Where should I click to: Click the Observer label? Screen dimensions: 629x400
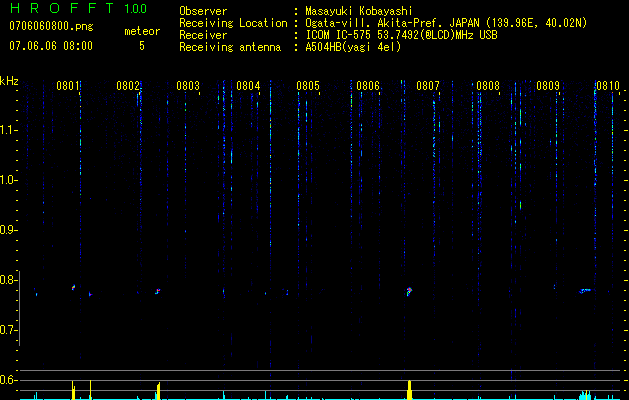coord(203,11)
